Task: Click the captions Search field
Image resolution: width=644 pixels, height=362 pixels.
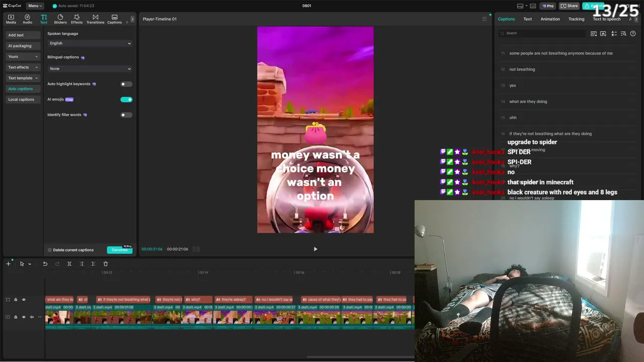Action: coord(542,33)
